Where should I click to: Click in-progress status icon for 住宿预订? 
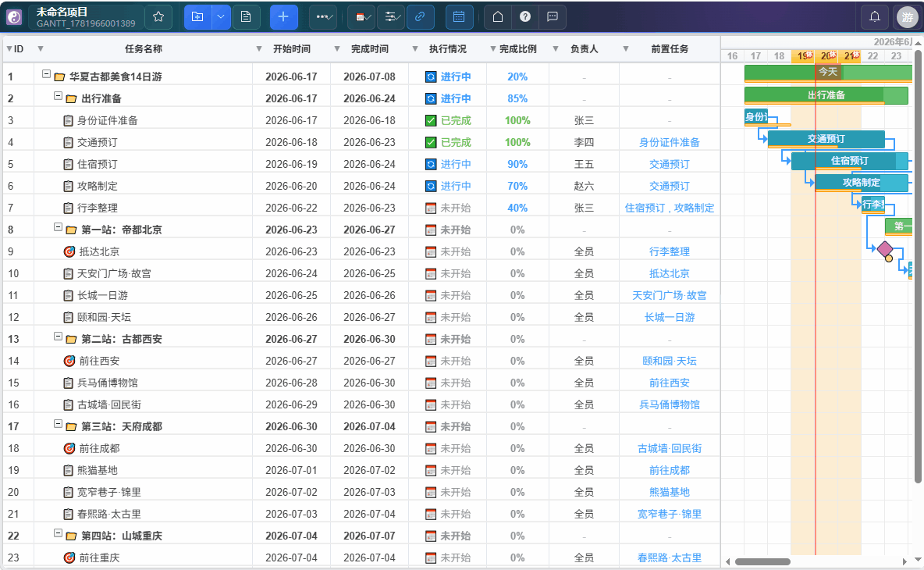click(431, 164)
